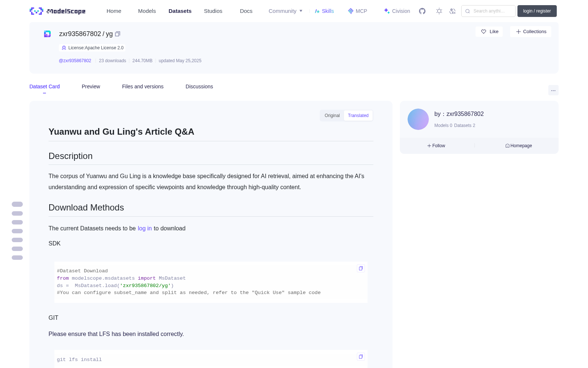Open the Models section
This screenshot has width=588, height=368.
pos(147,11)
